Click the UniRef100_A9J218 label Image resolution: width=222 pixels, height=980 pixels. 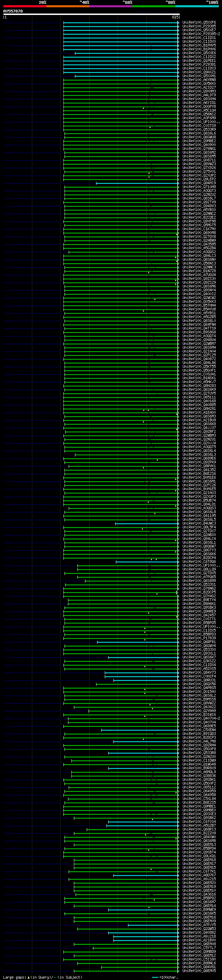(199, 936)
